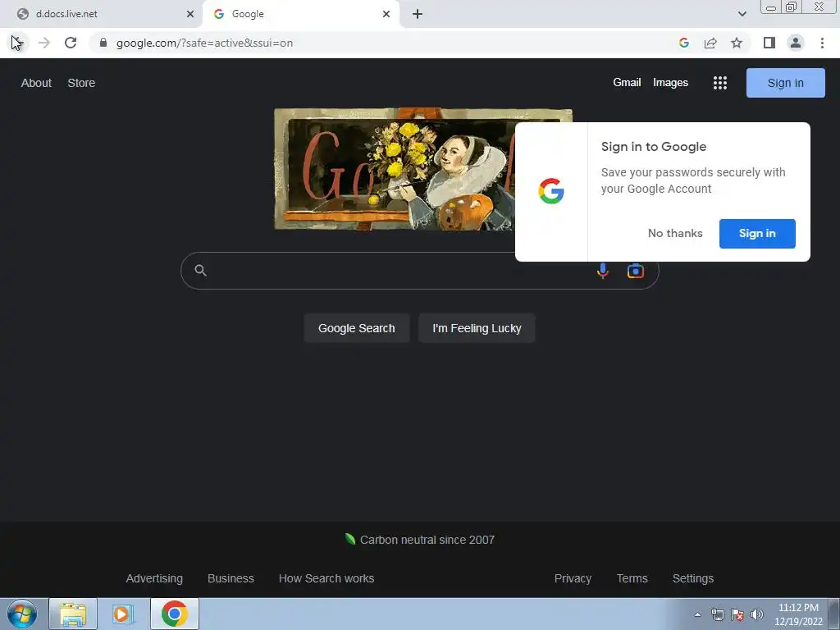840x630 pixels.
Task: Open Windows Media Player from taskbar
Action: [x=123, y=614]
